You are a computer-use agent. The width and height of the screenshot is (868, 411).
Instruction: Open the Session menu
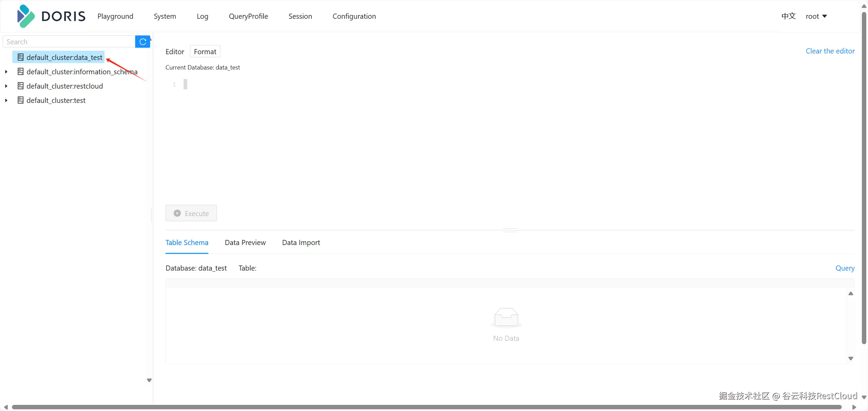300,16
